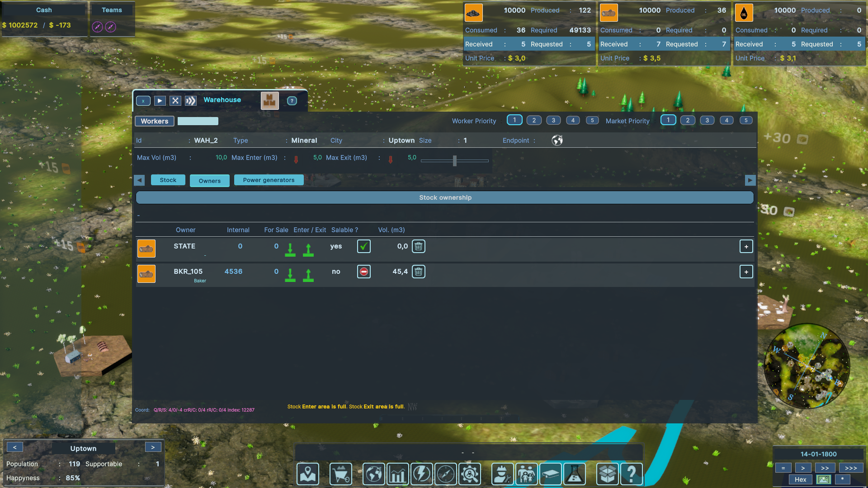Viewport: 868px width, 488px height.
Task: Expand BKR_105 row with plus button
Action: (x=746, y=272)
